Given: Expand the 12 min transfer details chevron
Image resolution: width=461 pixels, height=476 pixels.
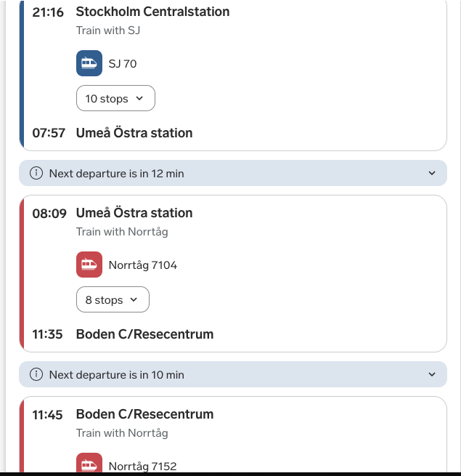Looking at the screenshot, I should pos(432,173).
